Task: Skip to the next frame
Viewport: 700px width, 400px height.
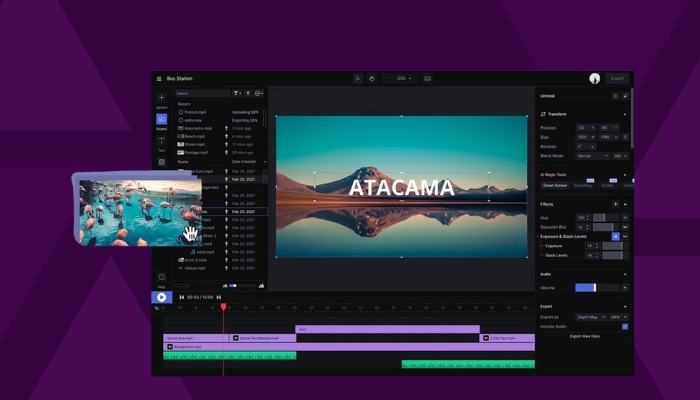Action: pyautogui.click(x=219, y=297)
